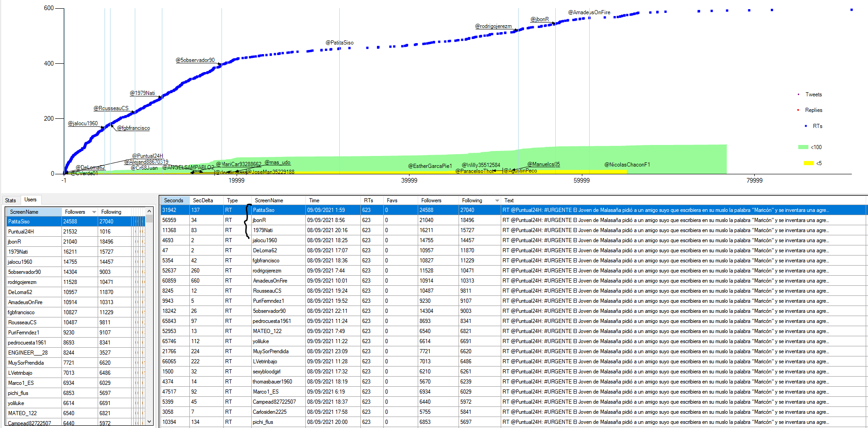The height and width of the screenshot is (428, 868).
Task: Sort tweets by the SecDelta column header
Action: click(203, 200)
